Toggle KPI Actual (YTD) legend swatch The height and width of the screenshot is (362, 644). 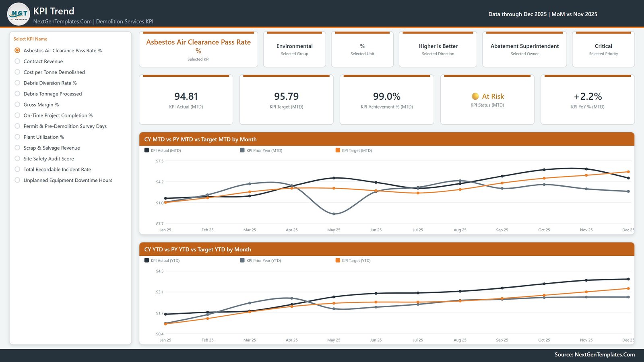pyautogui.click(x=147, y=260)
